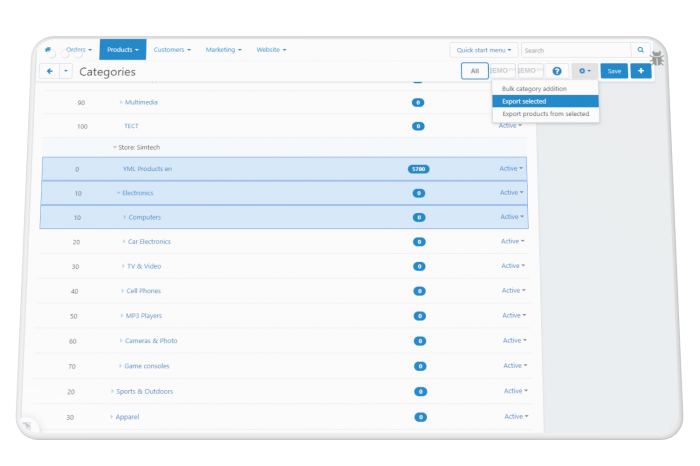Click the Save button
Image resolution: width=700 pixels, height=466 pixels.
pos(614,71)
